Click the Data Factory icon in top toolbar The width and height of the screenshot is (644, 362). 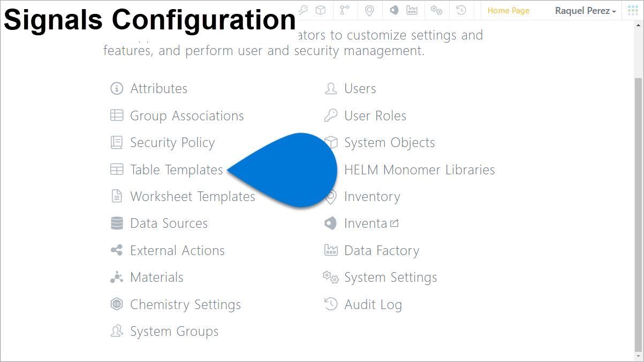click(412, 10)
